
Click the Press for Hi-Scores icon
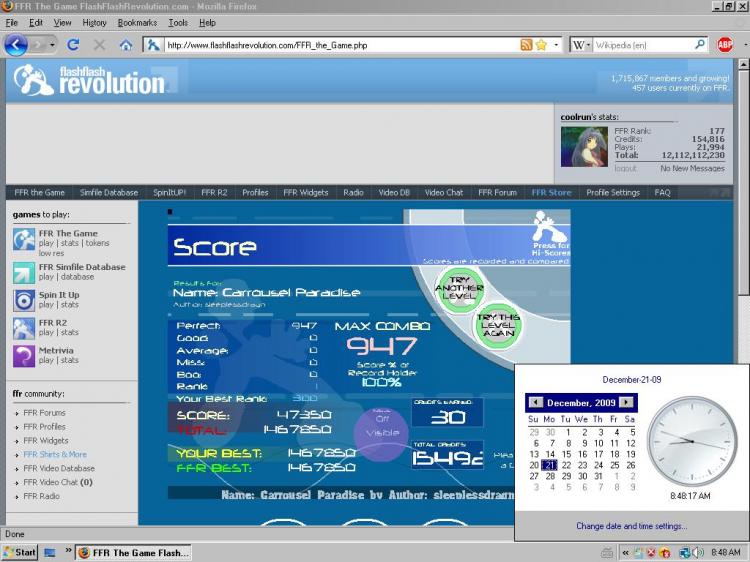tap(550, 233)
